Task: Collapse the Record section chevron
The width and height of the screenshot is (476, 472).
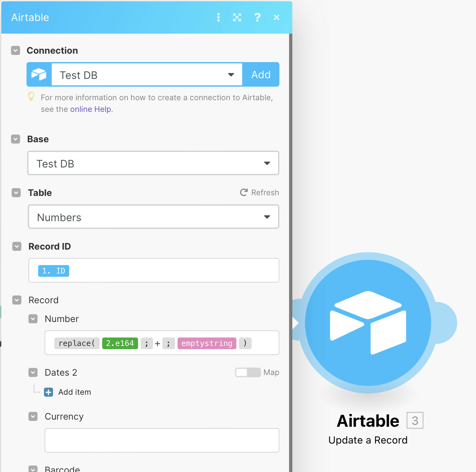Action: [x=17, y=300]
